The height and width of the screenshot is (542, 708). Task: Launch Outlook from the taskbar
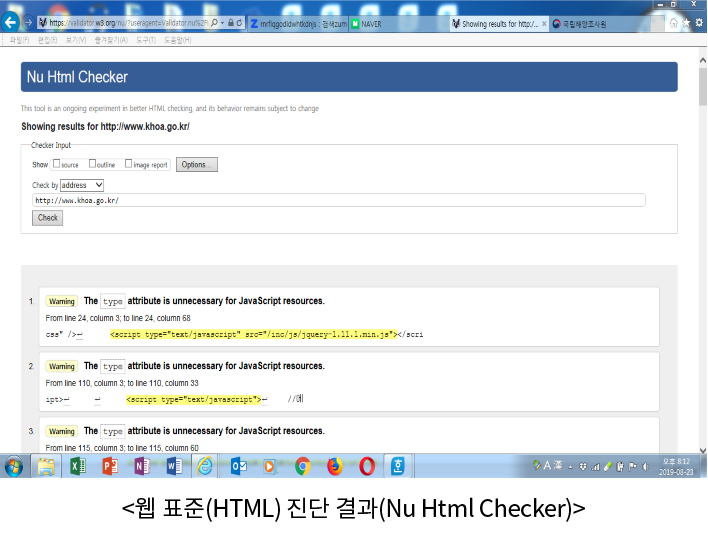pyautogui.click(x=238, y=467)
